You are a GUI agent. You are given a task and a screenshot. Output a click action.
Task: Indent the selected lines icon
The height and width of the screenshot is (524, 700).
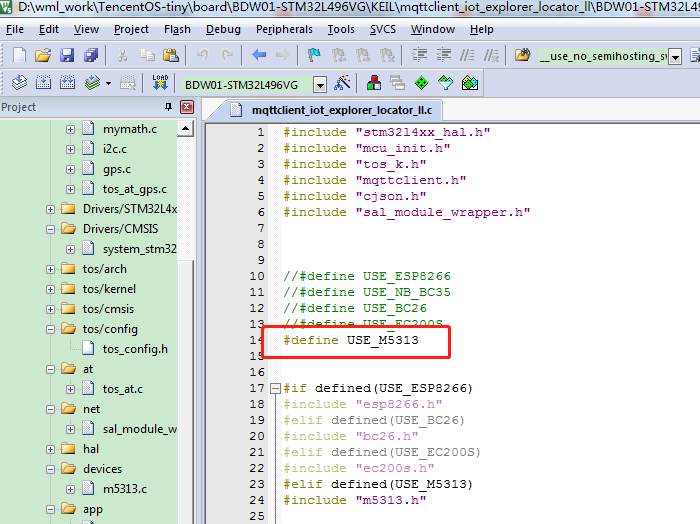coord(419,55)
